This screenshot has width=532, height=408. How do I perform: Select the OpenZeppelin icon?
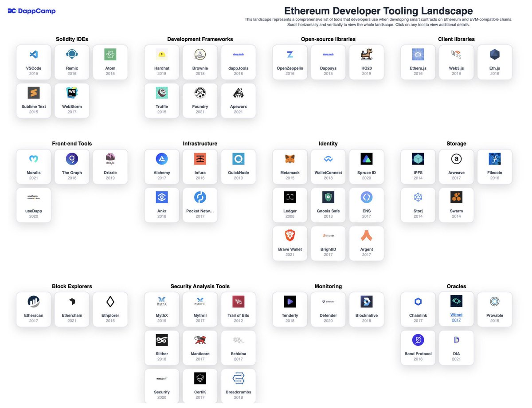coord(290,55)
